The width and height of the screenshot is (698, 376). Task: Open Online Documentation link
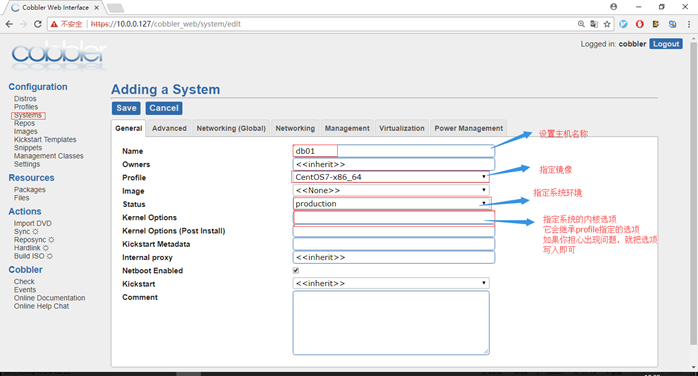point(49,298)
